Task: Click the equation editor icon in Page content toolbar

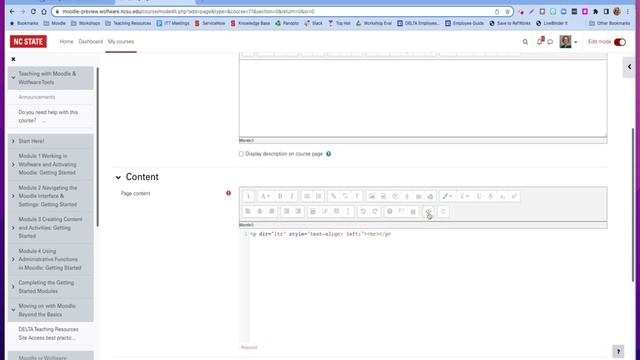Action: [x=313, y=211]
